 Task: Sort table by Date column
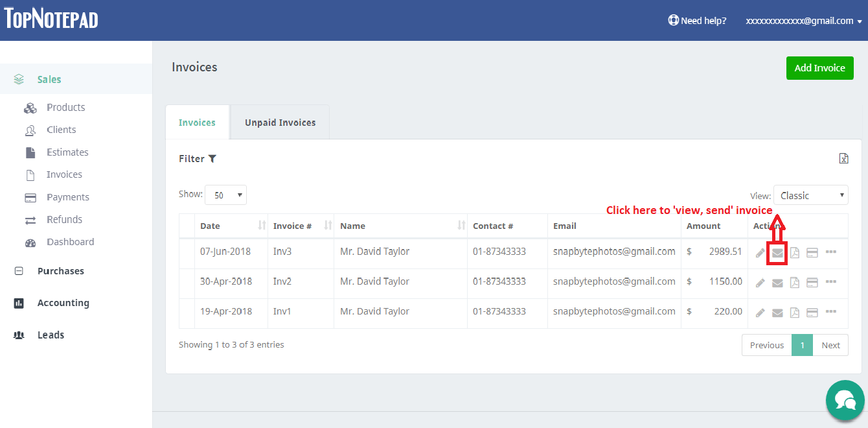pos(231,226)
